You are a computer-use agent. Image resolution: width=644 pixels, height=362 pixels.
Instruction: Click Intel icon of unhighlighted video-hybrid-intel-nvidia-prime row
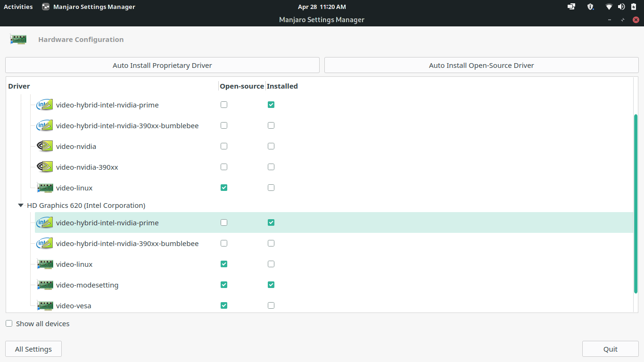[x=45, y=105]
